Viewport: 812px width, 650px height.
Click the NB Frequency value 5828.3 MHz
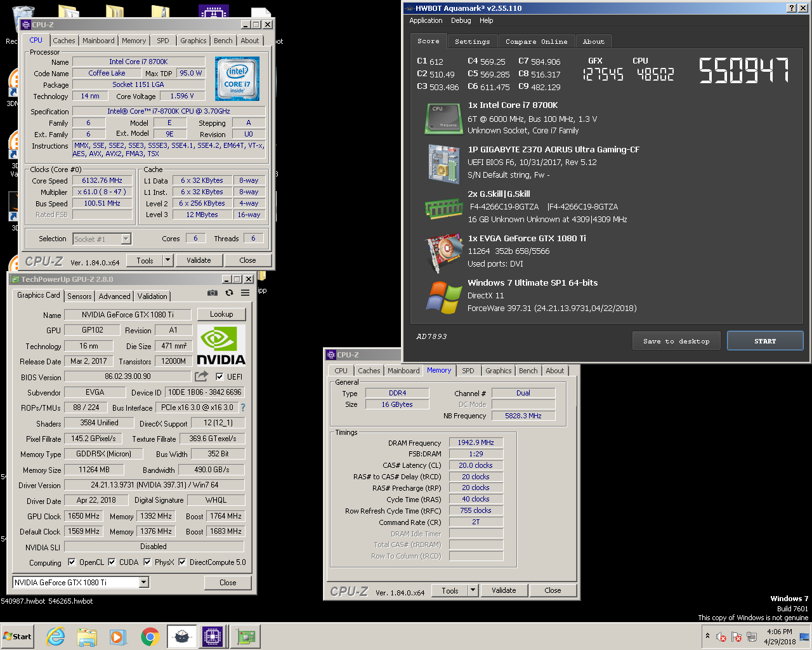pyautogui.click(x=523, y=416)
